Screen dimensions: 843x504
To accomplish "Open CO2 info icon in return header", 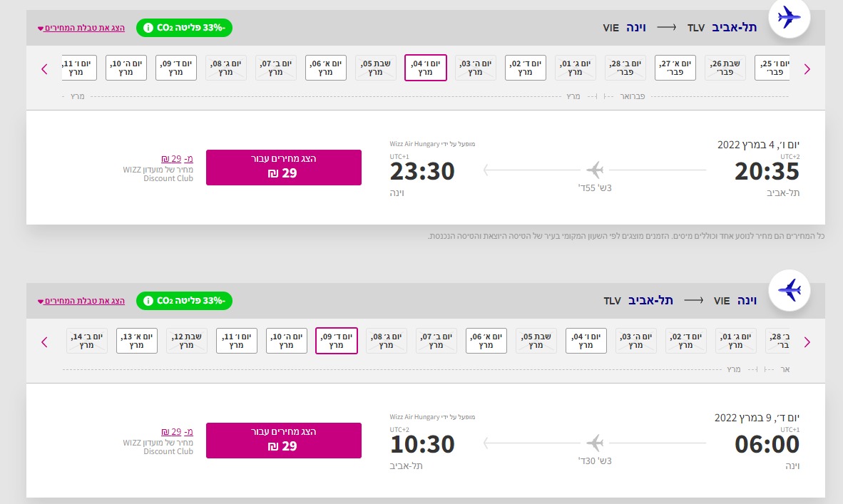I will pos(148,301).
